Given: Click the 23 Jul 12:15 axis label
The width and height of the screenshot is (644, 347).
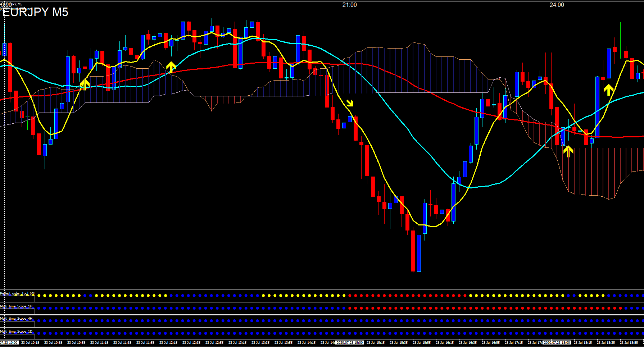Looking at the screenshot, I should point(168,343).
